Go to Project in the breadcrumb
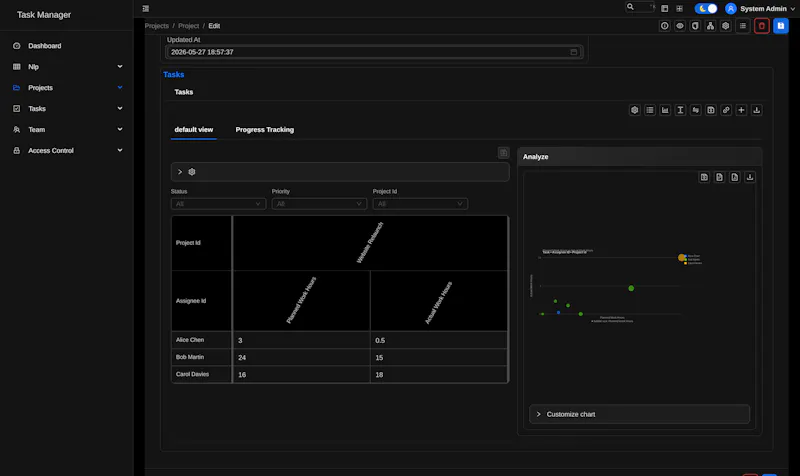800x476 pixels. click(x=188, y=26)
